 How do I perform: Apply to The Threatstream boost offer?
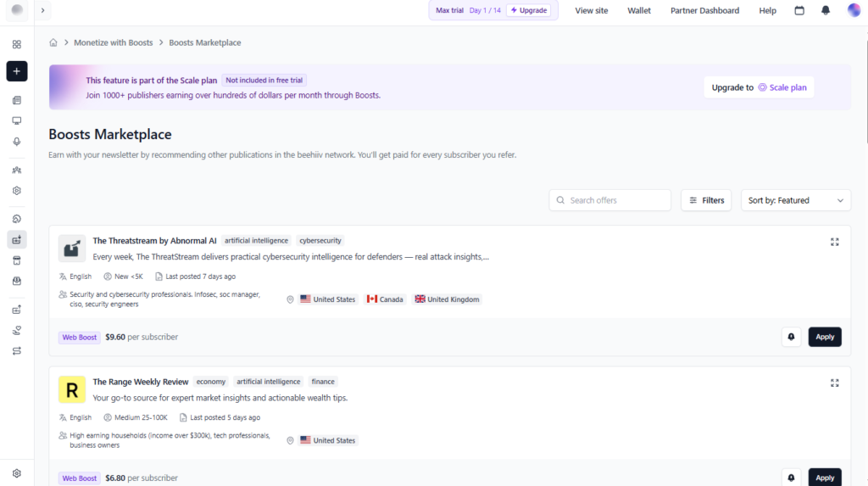[x=824, y=337]
